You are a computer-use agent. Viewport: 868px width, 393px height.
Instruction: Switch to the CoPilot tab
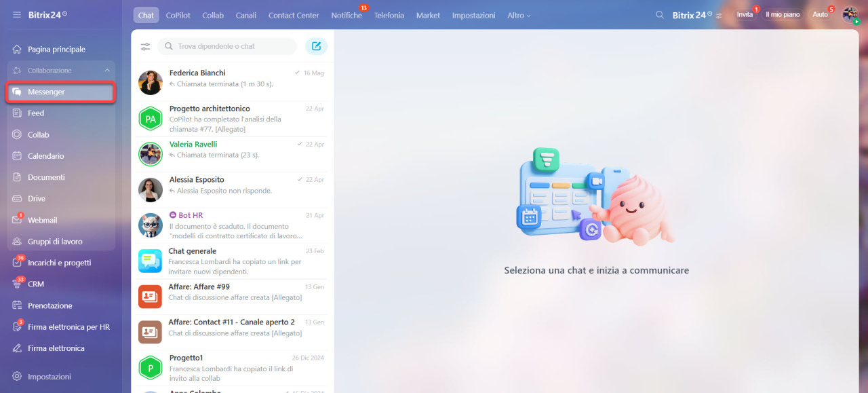coord(178,15)
